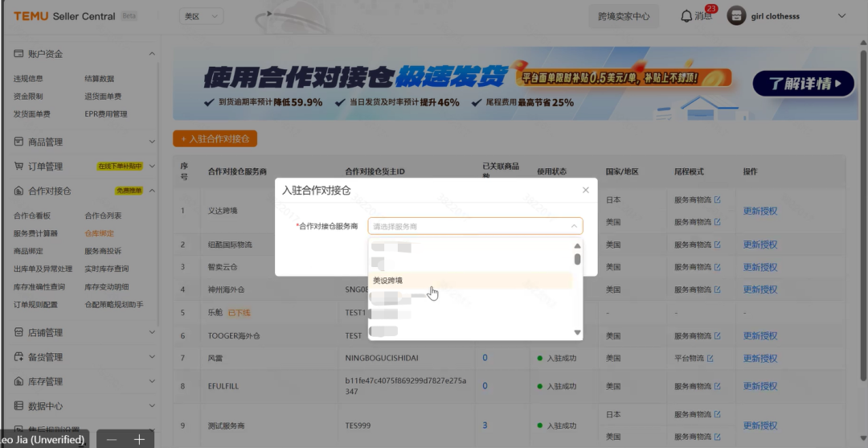
Task: Expand the 数据中心 section chevron
Action: [152, 406]
